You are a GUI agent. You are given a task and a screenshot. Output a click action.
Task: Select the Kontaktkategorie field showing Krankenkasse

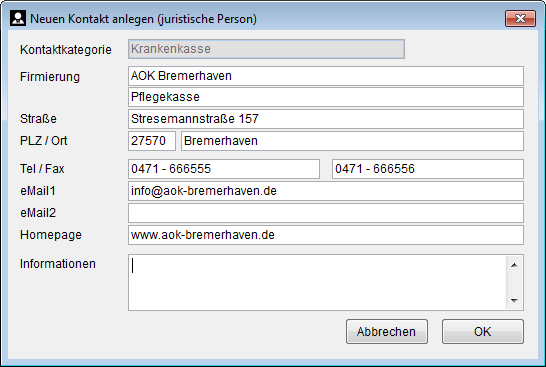266,49
